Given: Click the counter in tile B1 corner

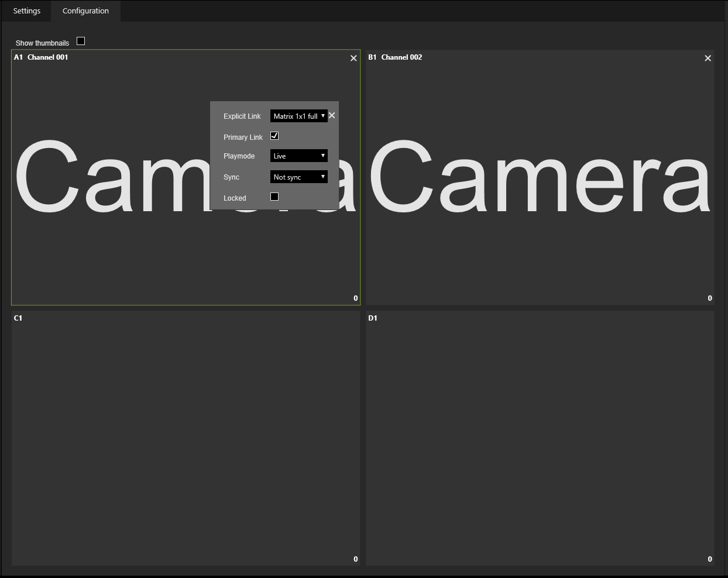Looking at the screenshot, I should pyautogui.click(x=710, y=298).
